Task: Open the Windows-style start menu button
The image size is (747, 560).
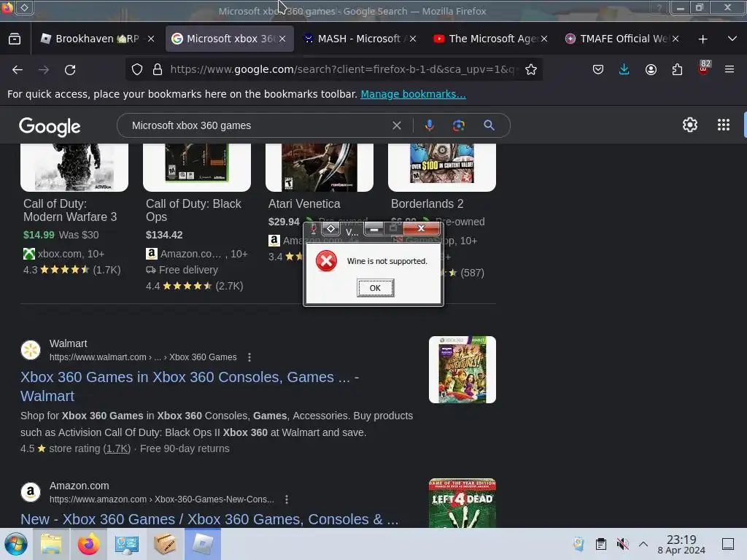Action: (x=16, y=544)
